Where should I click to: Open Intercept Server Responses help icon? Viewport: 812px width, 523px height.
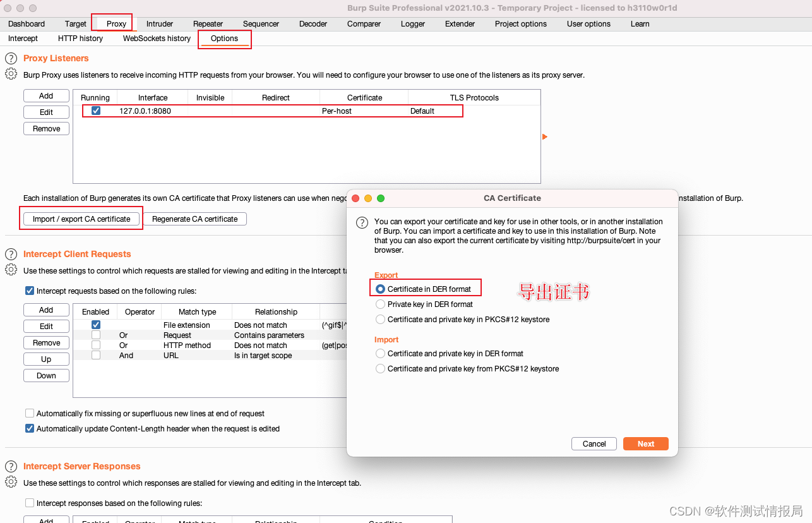click(11, 466)
